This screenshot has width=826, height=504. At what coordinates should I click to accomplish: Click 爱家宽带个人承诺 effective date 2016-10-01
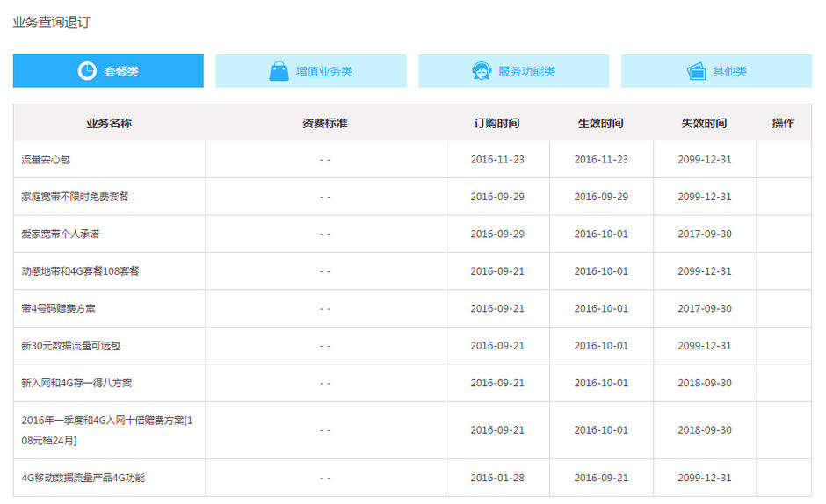601,234
